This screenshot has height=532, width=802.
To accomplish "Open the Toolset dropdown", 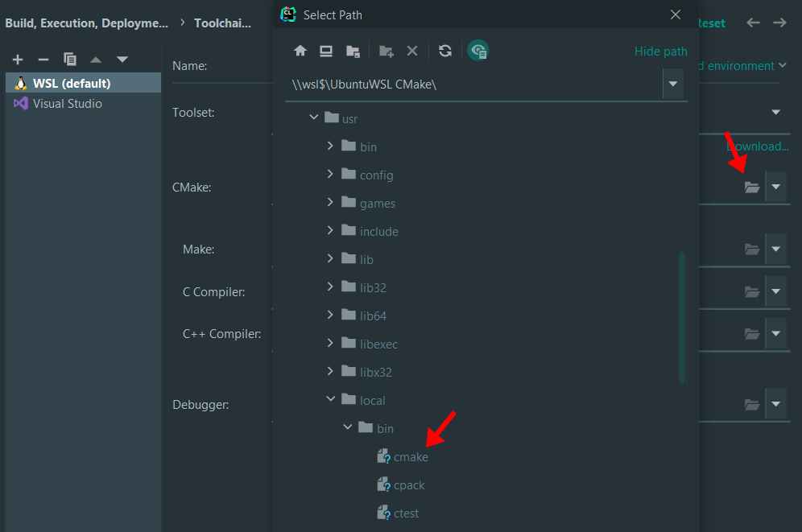I will pyautogui.click(x=776, y=112).
